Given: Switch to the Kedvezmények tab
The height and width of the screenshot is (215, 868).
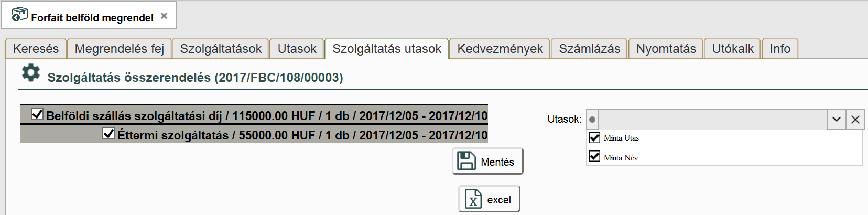Looking at the screenshot, I should 500,49.
